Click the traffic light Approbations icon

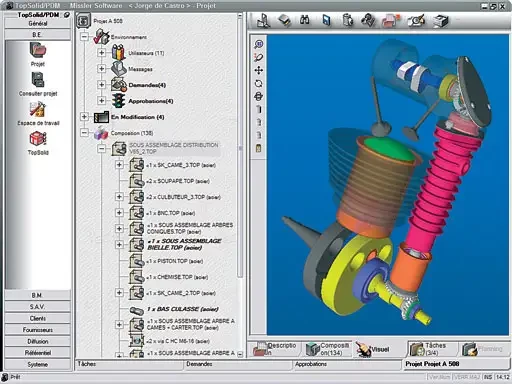118,101
